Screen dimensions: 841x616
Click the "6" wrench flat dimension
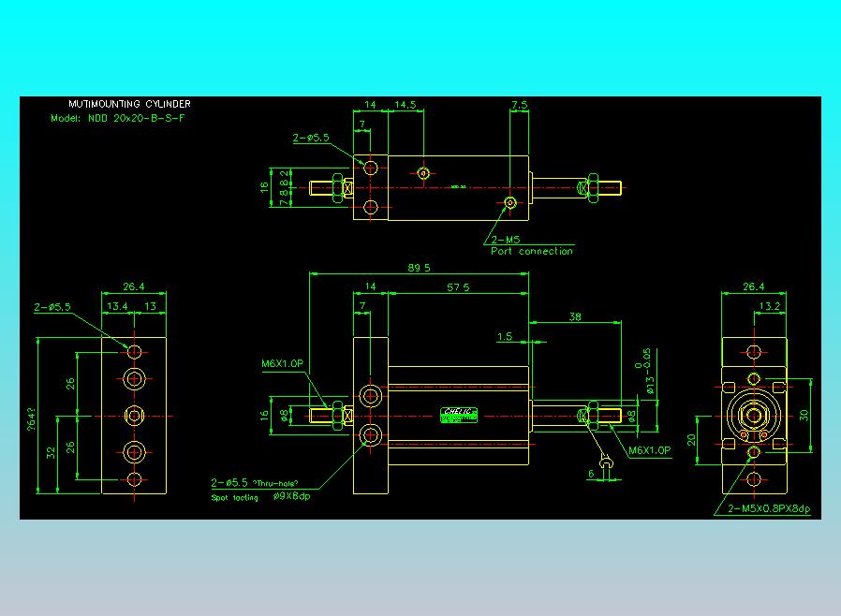(591, 474)
